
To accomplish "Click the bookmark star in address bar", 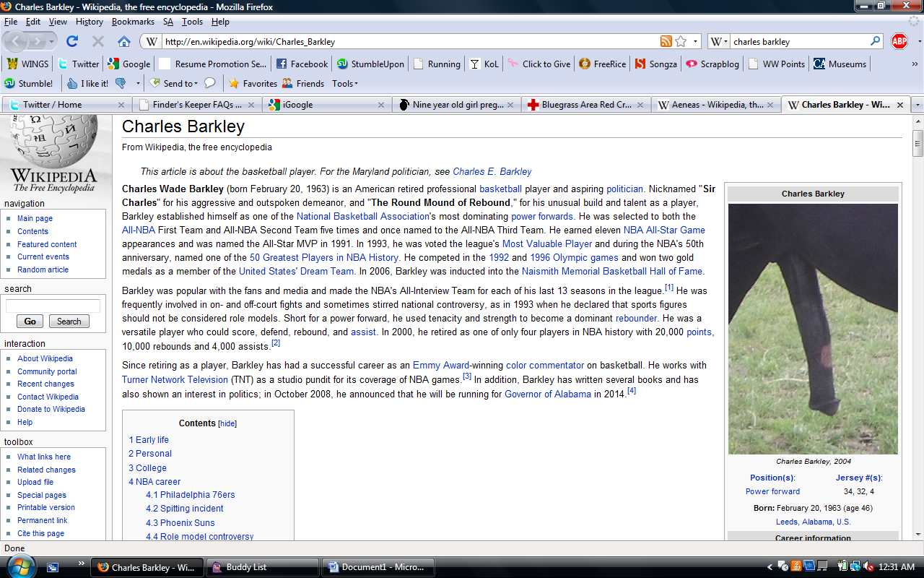I will pos(681,41).
